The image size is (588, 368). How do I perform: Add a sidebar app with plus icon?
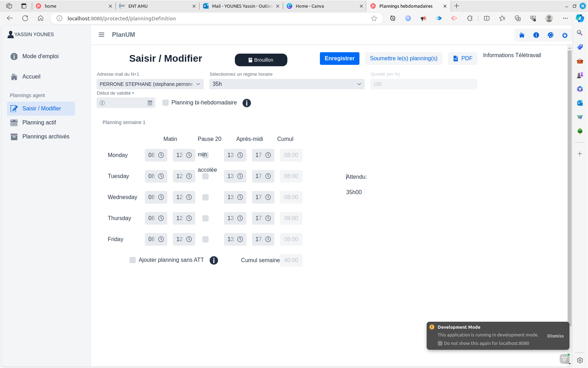(x=580, y=154)
